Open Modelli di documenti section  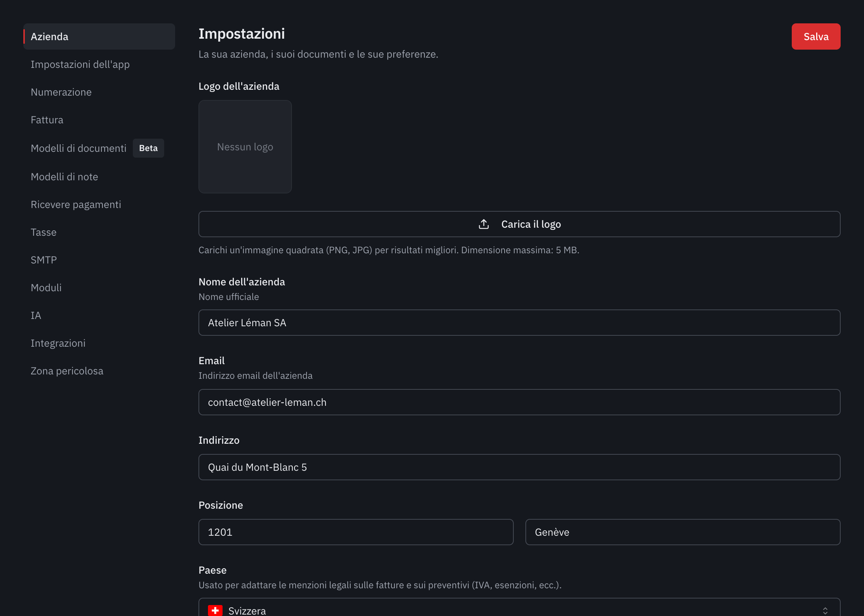click(x=78, y=148)
